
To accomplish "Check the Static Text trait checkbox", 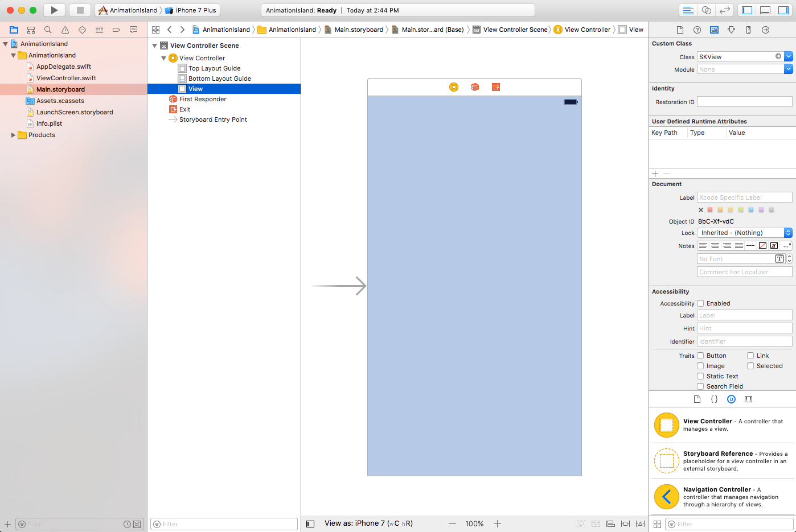I will (700, 376).
